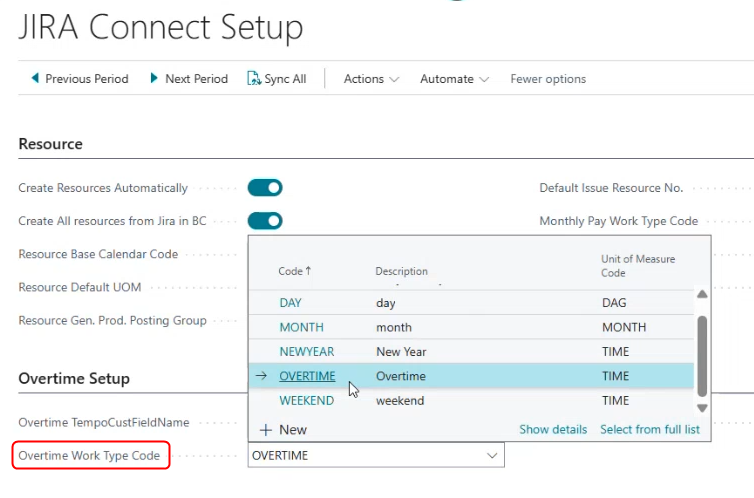
Task: Click the OVERTIME code link in list
Action: tap(307, 376)
